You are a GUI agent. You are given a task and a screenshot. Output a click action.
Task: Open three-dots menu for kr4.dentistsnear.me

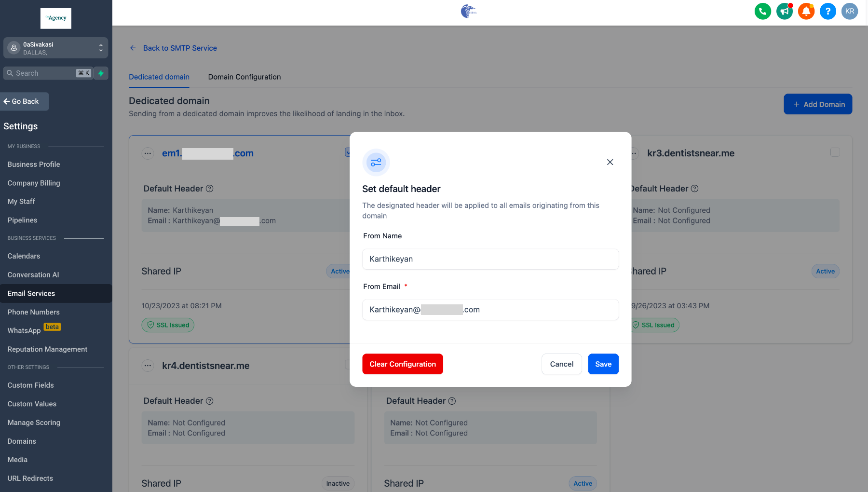coord(148,366)
